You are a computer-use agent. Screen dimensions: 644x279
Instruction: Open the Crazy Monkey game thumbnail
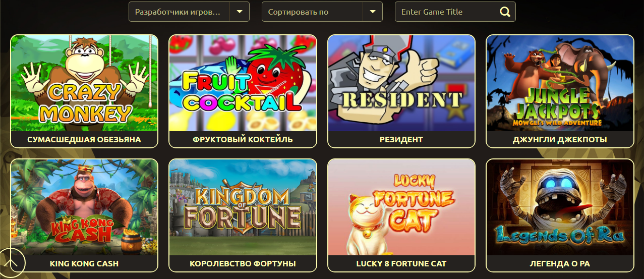84,83
